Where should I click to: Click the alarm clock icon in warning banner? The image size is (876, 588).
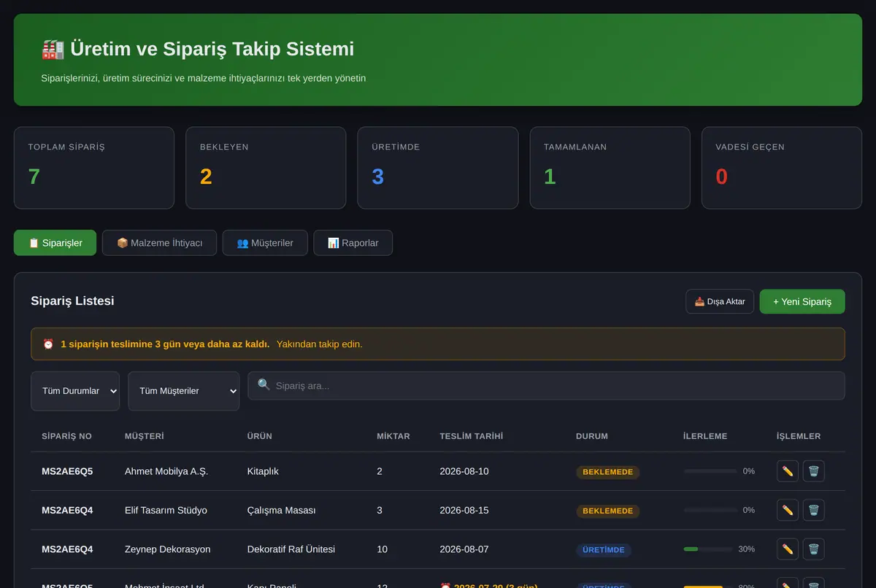click(48, 344)
